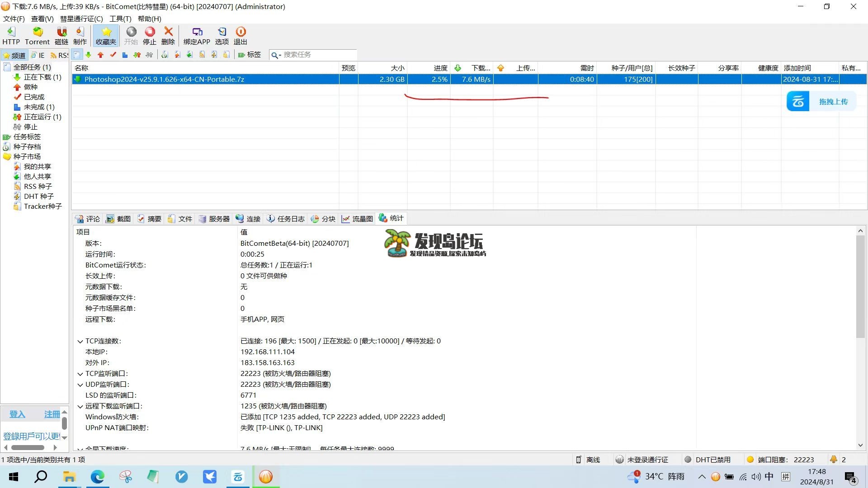Select Tracker种子 in sidebar

[42, 206]
